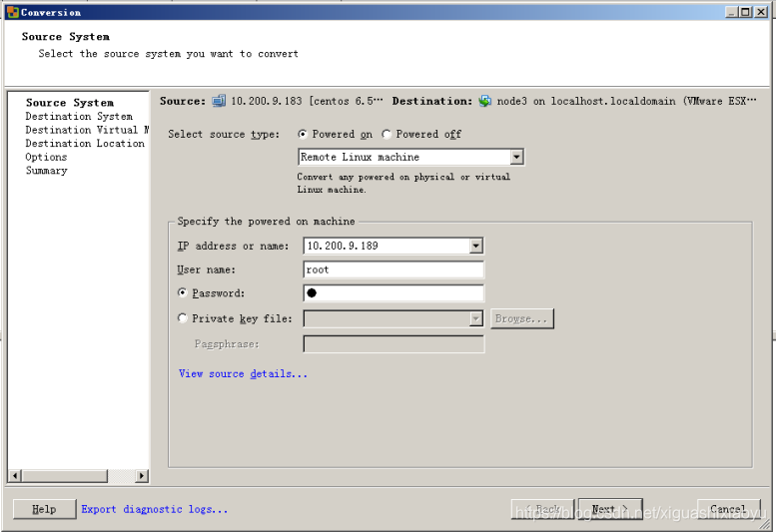Click the Cancel button
The image size is (776, 532).
728,509
